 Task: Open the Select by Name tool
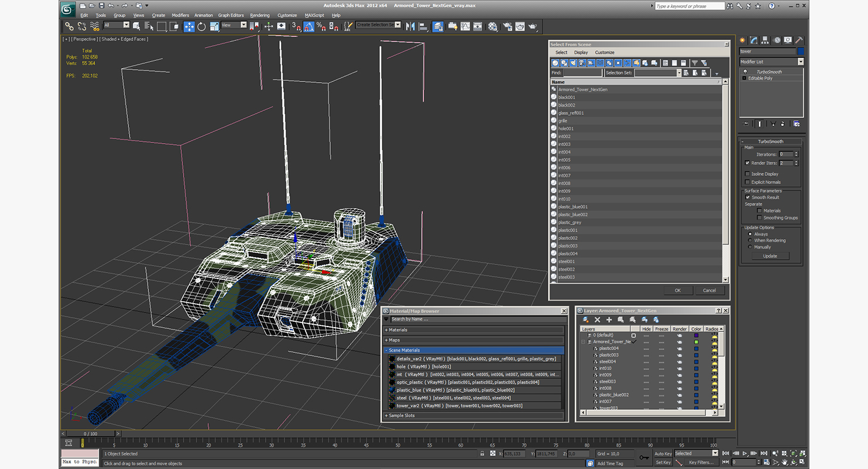(x=148, y=26)
